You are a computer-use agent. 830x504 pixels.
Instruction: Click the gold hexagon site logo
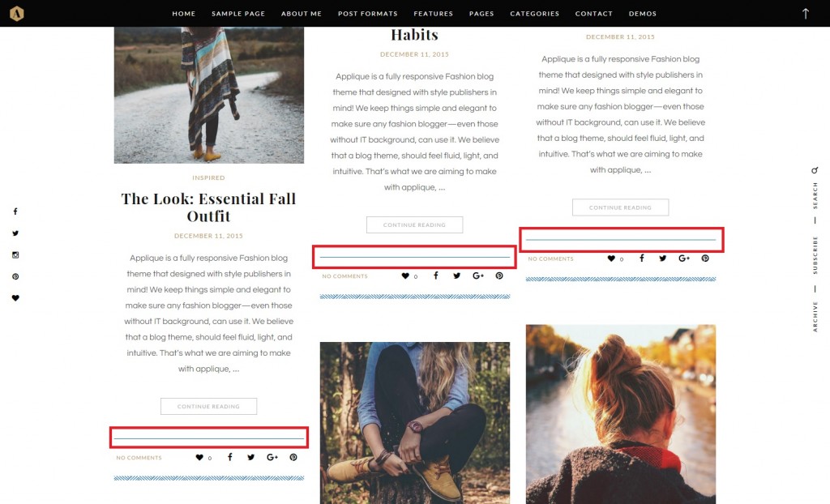[16, 13]
